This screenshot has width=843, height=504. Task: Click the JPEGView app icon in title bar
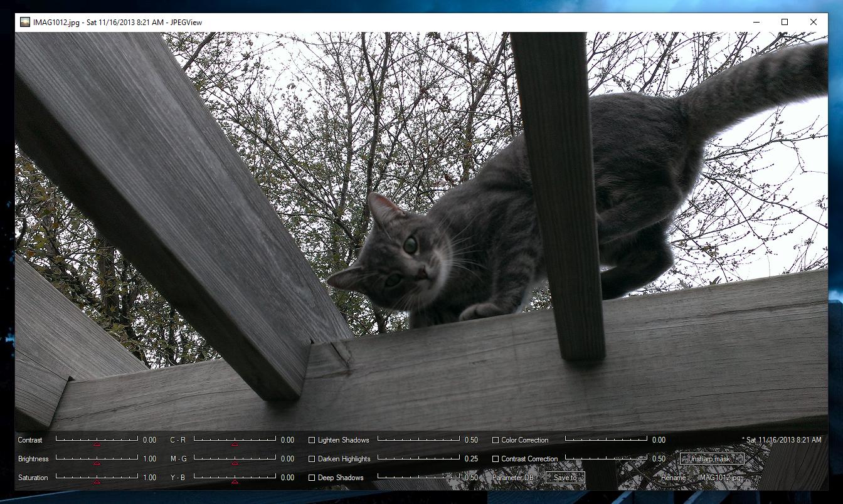[24, 22]
